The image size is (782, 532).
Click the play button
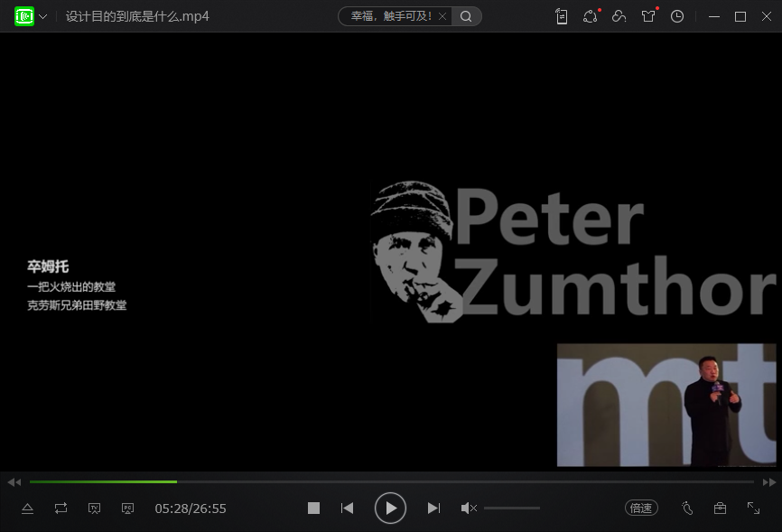(390, 509)
